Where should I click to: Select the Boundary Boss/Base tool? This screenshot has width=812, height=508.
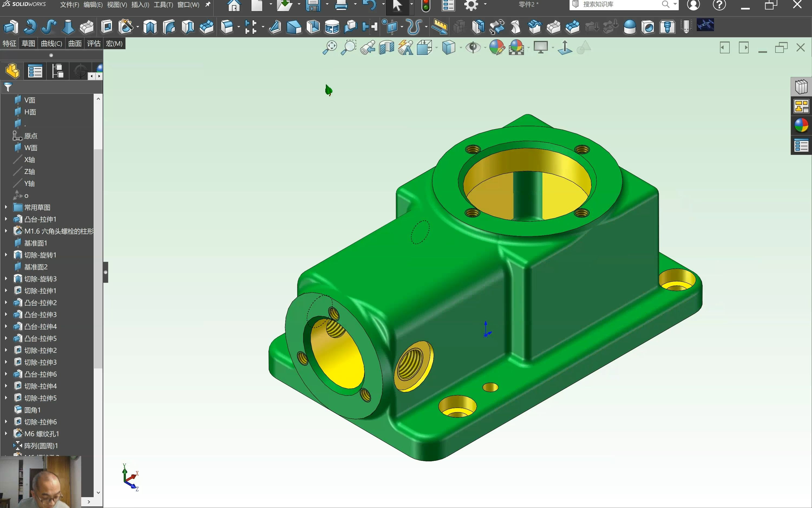tap(87, 27)
